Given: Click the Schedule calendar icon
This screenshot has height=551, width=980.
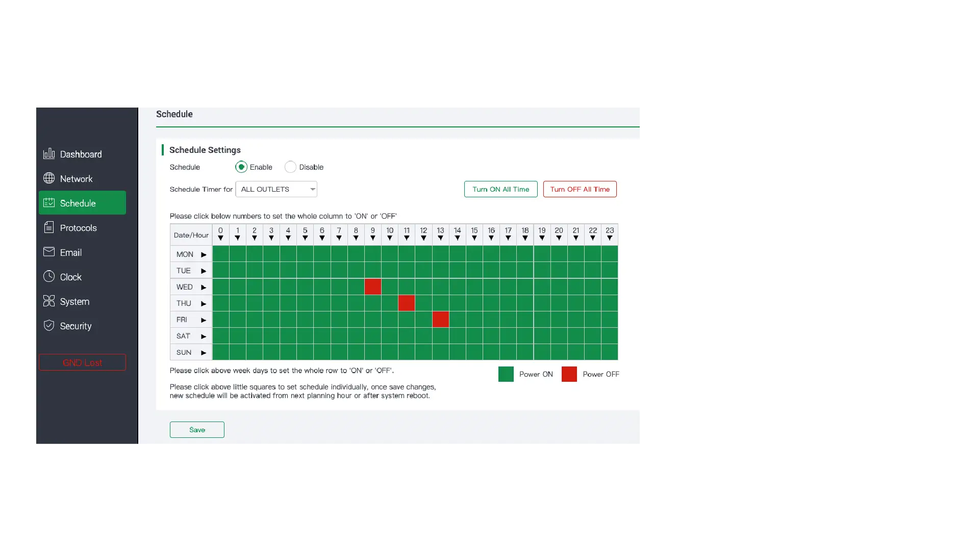Looking at the screenshot, I should click(x=49, y=202).
